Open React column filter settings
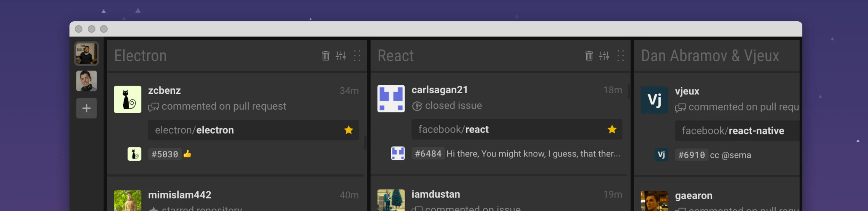This screenshot has width=868, height=211. (604, 56)
